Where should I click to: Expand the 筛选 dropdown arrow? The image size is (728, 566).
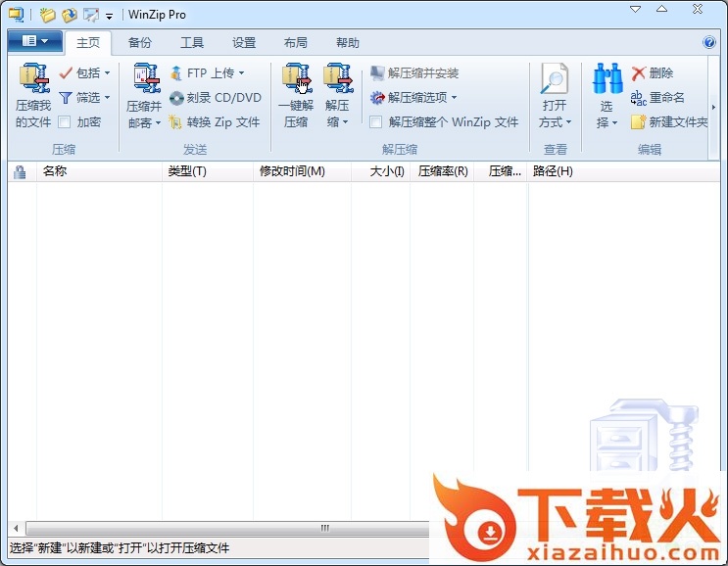point(107,97)
